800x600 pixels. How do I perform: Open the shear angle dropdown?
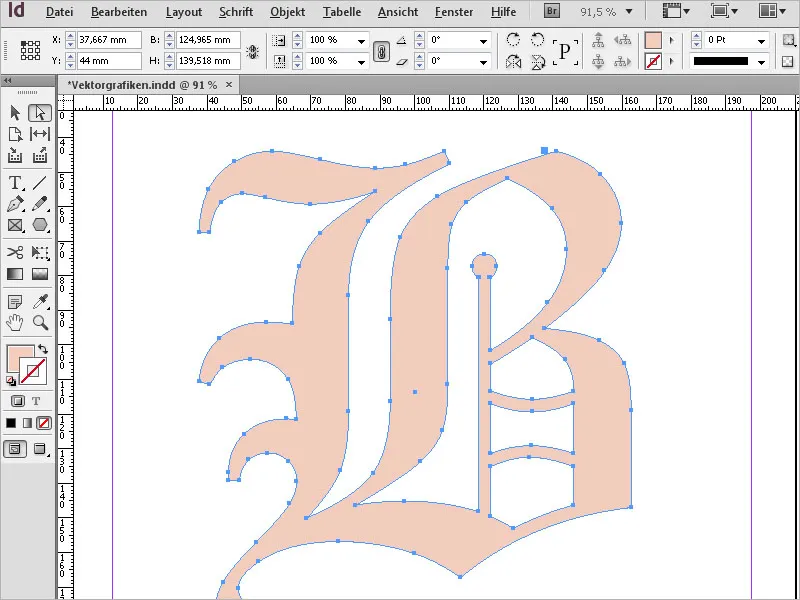[x=483, y=62]
